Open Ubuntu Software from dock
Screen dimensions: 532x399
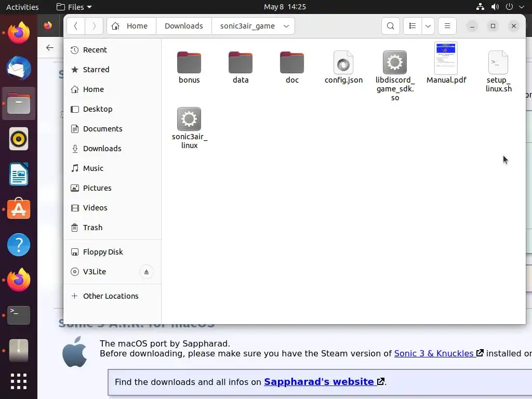[x=19, y=209]
